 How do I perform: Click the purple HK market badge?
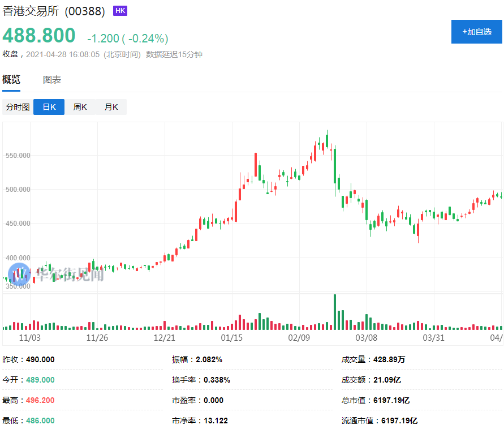[120, 11]
